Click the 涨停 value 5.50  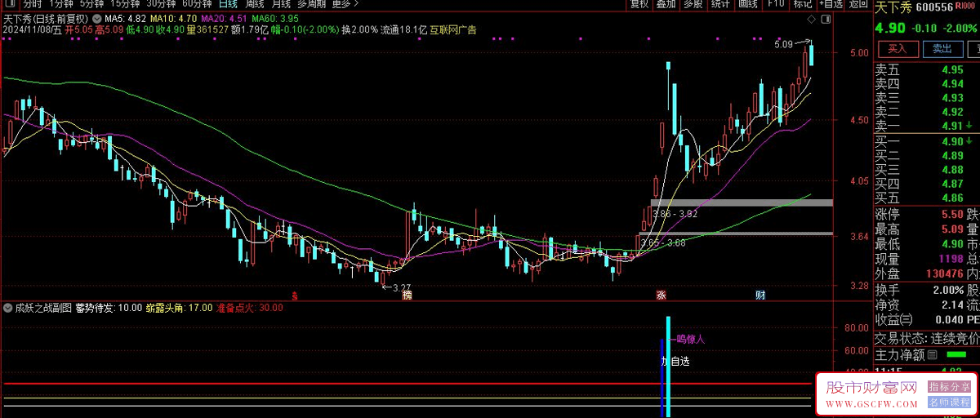click(952, 213)
